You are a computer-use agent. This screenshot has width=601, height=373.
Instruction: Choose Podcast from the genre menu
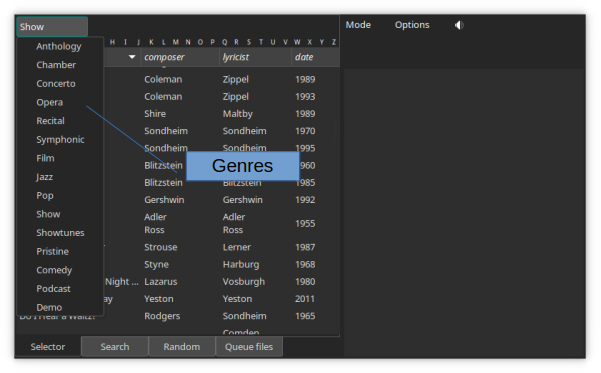53,289
